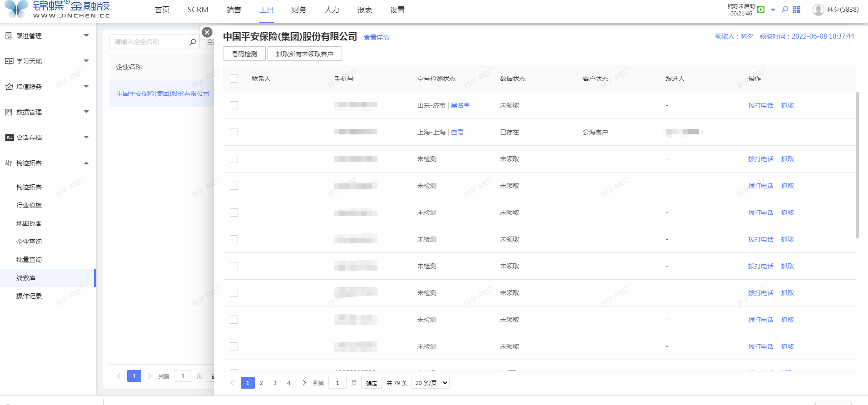Click 会话存档 sidebar icon
The image size is (868, 405).
pos(9,138)
